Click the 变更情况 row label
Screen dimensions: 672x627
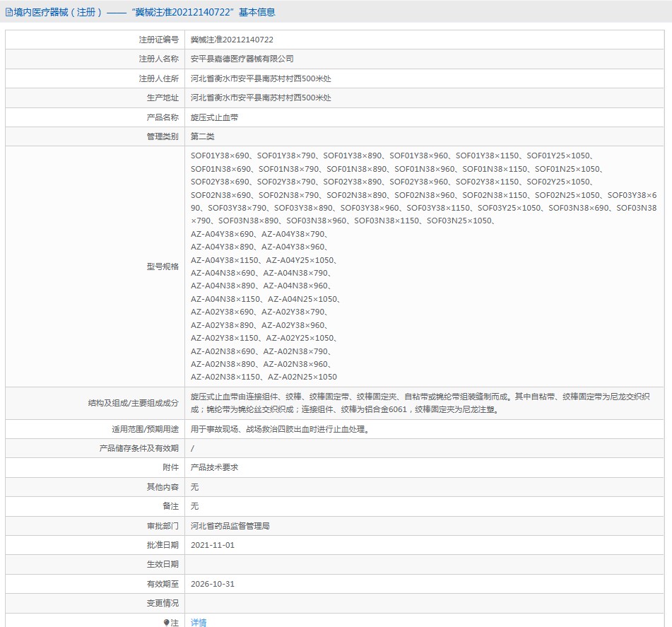point(163,604)
